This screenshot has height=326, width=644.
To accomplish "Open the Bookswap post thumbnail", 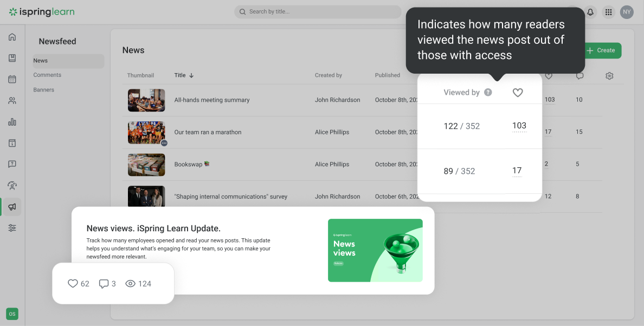I will (x=146, y=165).
